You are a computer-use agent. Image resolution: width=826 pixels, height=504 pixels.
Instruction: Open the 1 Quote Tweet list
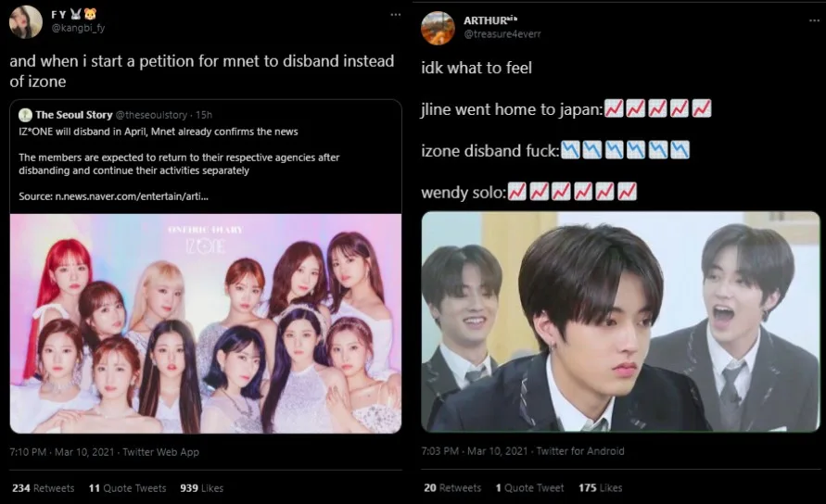click(x=529, y=487)
